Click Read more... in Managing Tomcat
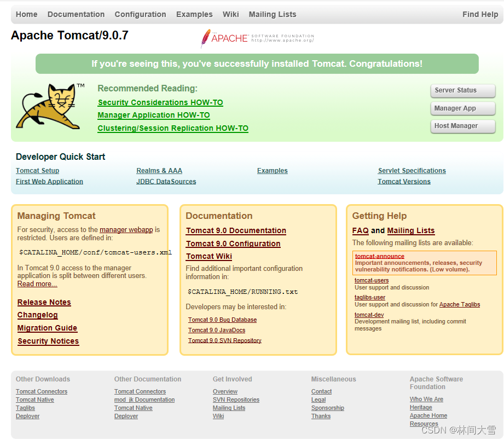Image resolution: width=504 pixels, height=440 pixels. tap(37, 284)
